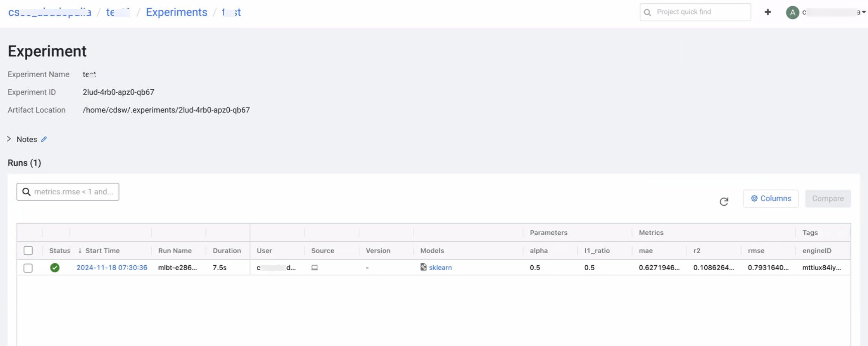Click the metrics.rmse runs filter field
Screen dimensions: 868x346
pos(73,192)
